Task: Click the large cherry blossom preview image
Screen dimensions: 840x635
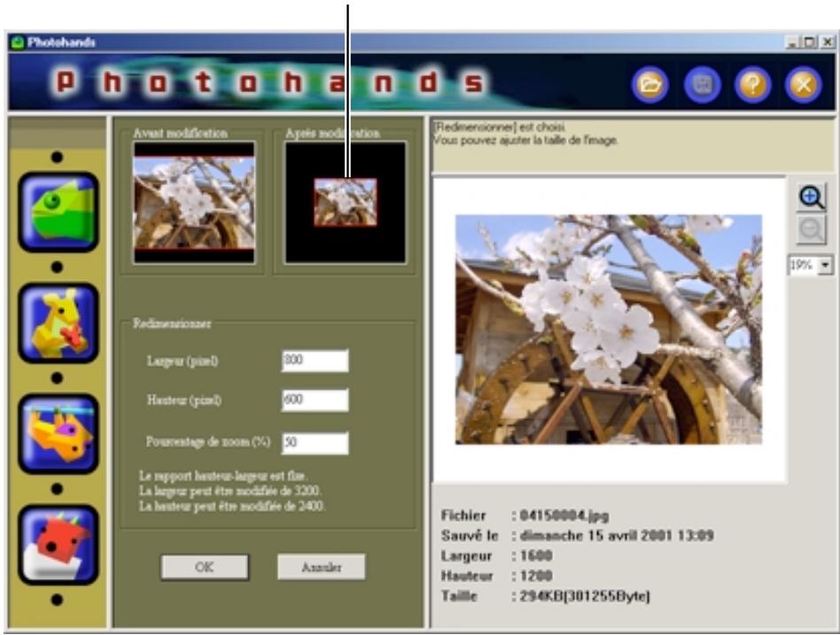Action: pos(609,329)
